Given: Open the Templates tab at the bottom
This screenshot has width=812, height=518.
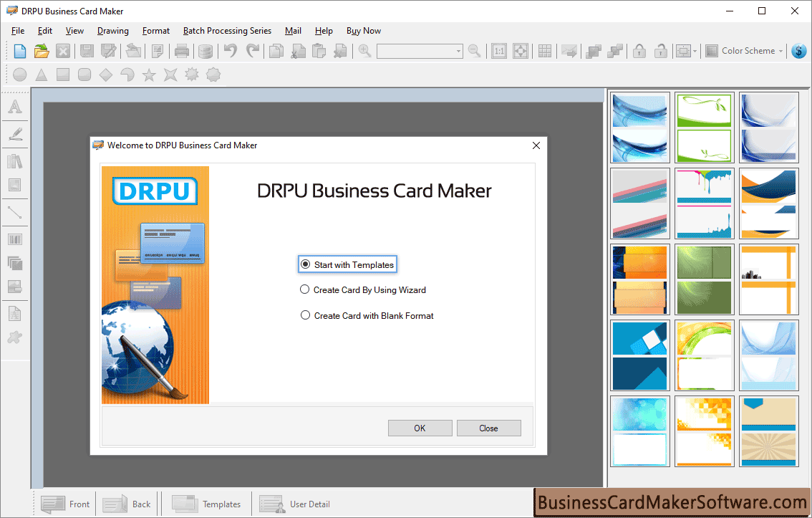Looking at the screenshot, I should (x=206, y=504).
